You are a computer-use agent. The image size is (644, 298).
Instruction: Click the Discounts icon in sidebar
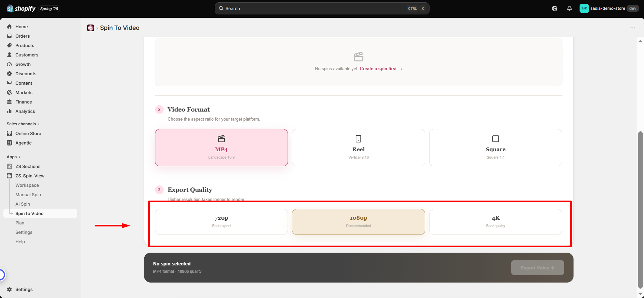pos(9,74)
